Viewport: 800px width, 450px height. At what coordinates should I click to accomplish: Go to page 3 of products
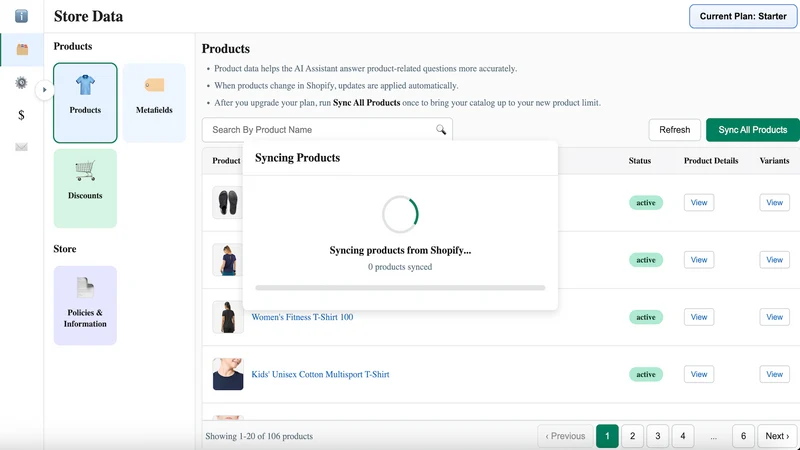pyautogui.click(x=658, y=436)
